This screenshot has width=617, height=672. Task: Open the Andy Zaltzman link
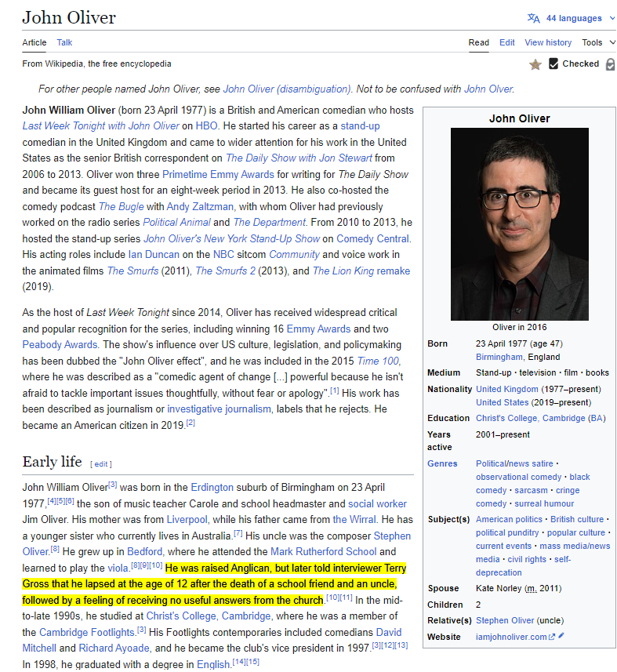coord(200,206)
